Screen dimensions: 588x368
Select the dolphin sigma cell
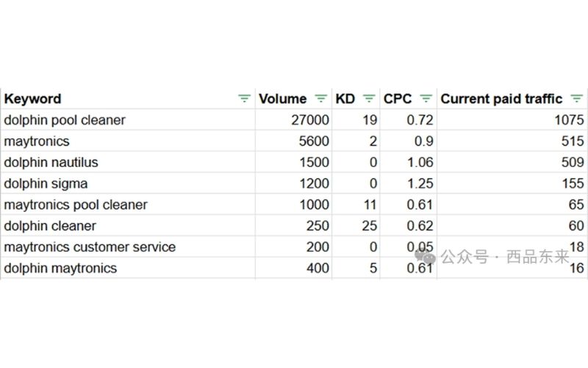tap(46, 183)
